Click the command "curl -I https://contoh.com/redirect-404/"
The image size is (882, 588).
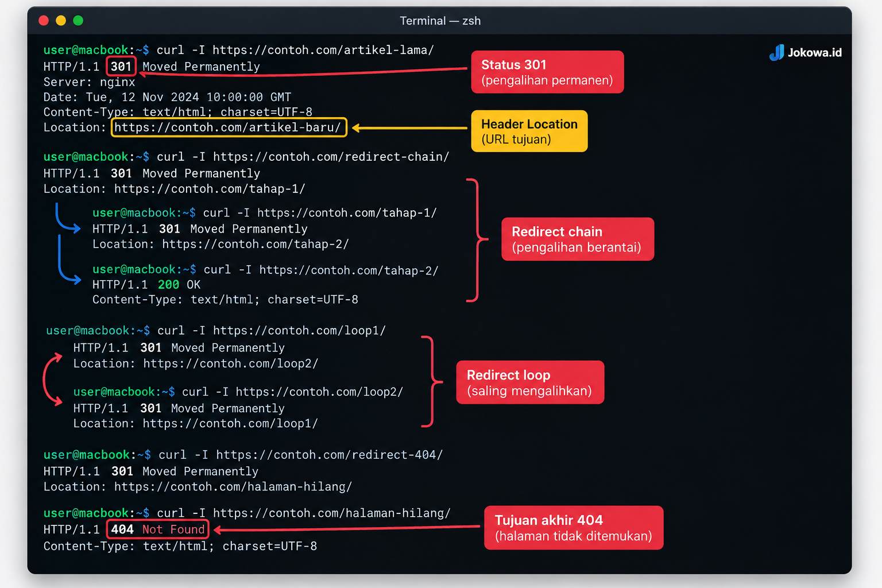pos(301,455)
